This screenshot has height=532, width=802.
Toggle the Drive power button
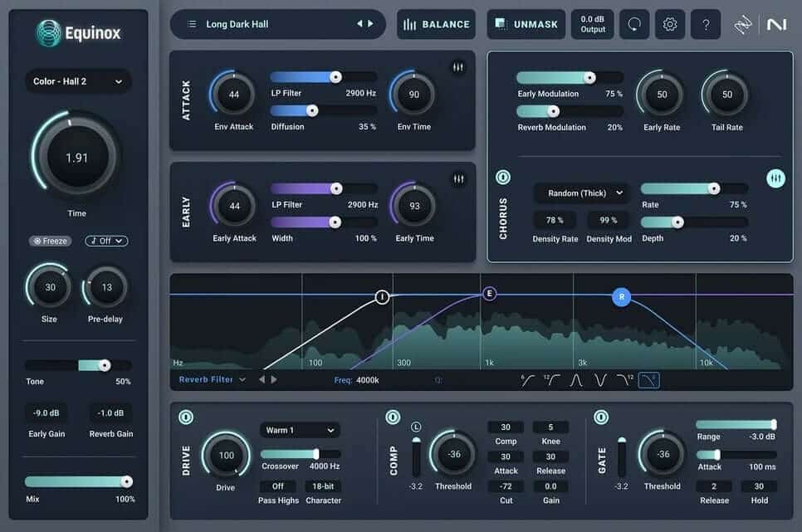[186, 417]
